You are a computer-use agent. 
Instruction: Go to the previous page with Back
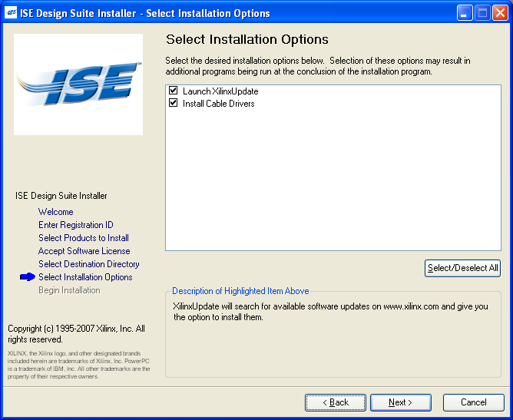(335, 402)
